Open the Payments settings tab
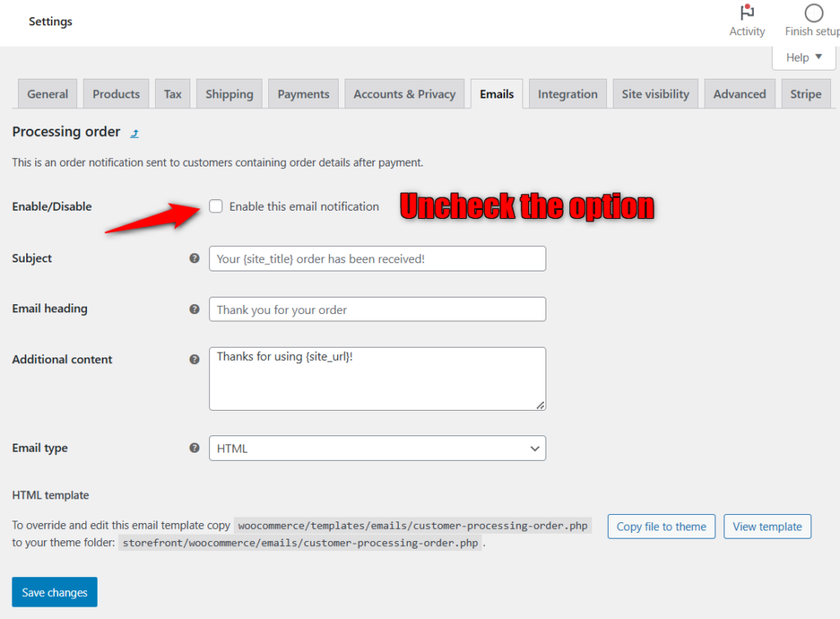 303,93
